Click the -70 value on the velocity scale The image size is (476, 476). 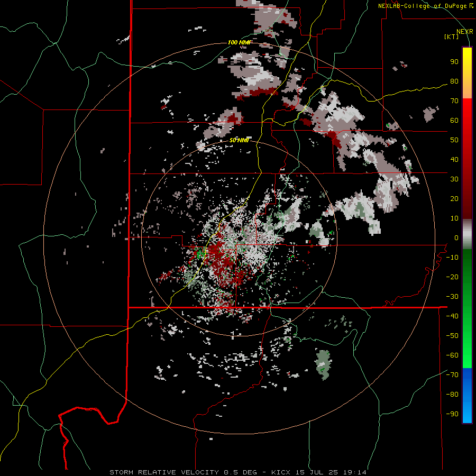coord(452,375)
